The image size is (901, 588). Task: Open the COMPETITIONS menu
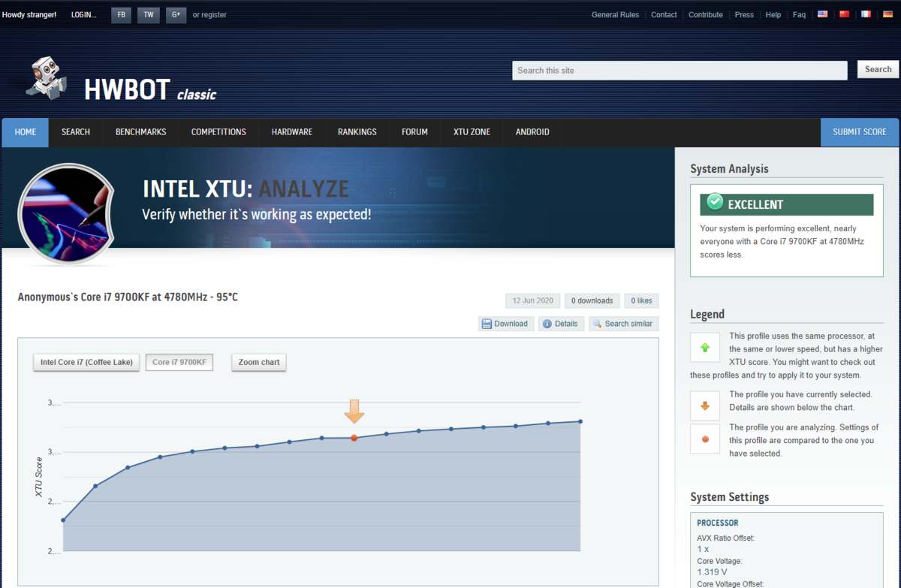coord(218,132)
